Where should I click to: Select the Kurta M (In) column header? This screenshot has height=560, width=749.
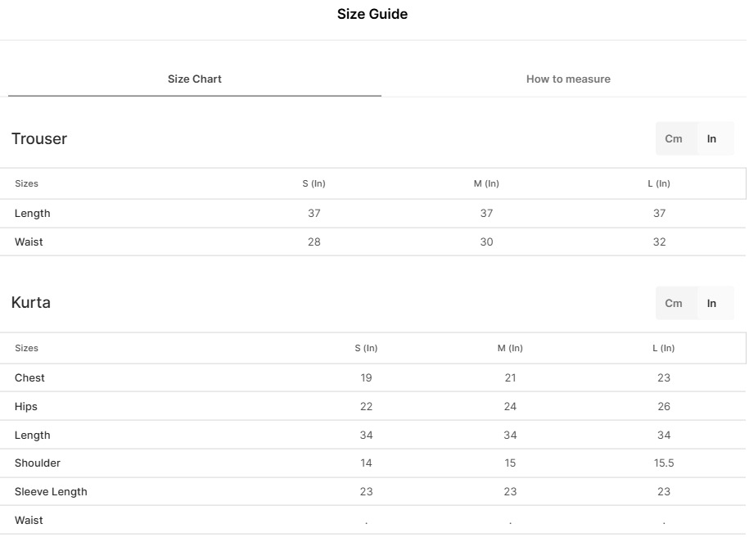click(x=510, y=349)
